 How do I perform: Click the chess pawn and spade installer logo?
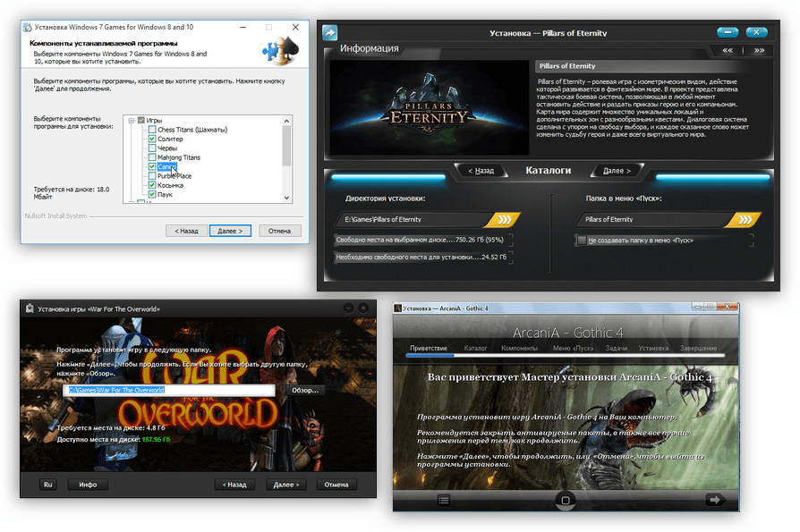coord(281,51)
